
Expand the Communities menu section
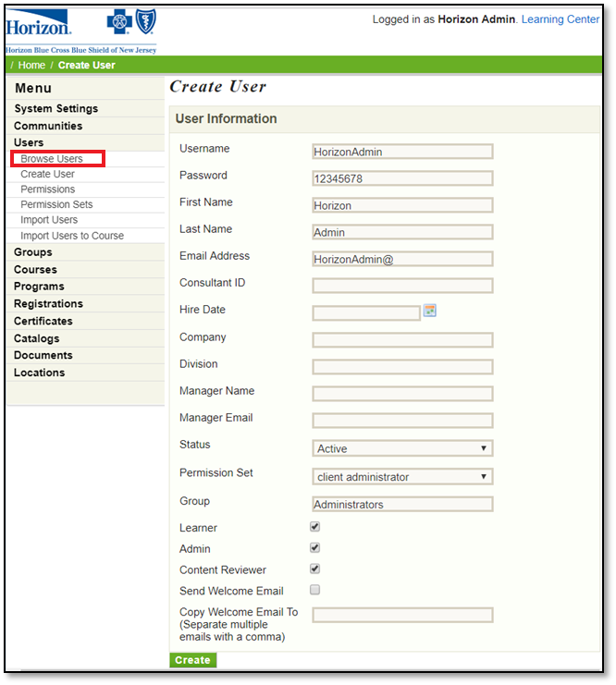[x=48, y=126]
